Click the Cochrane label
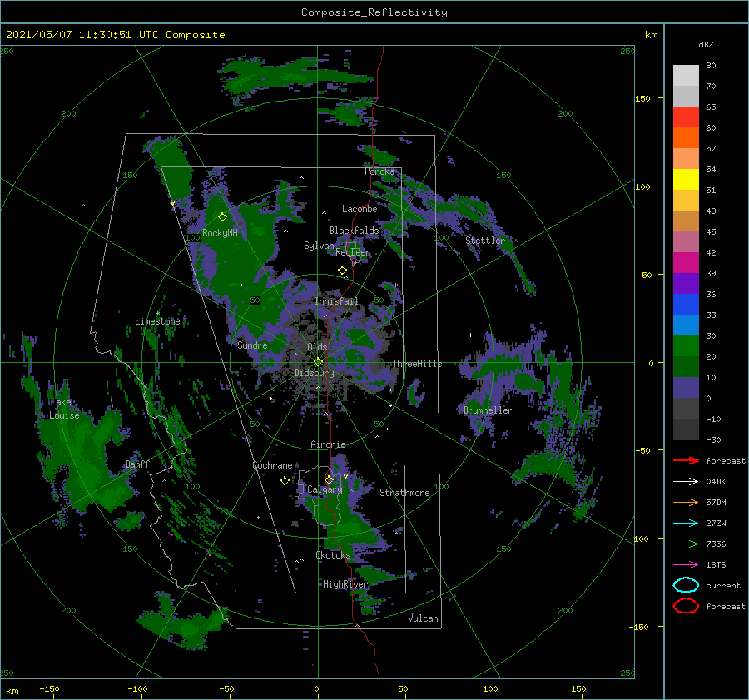This screenshot has height=700, width=749. 272,465
